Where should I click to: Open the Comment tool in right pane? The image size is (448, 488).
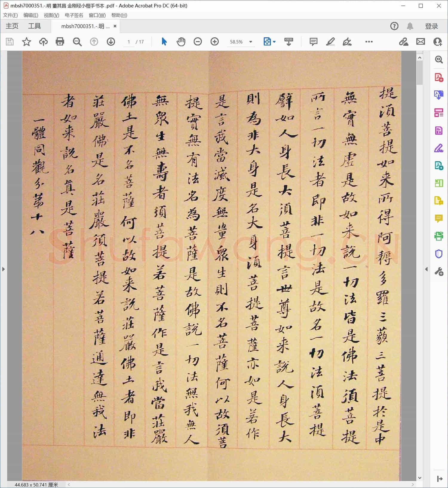click(x=439, y=219)
